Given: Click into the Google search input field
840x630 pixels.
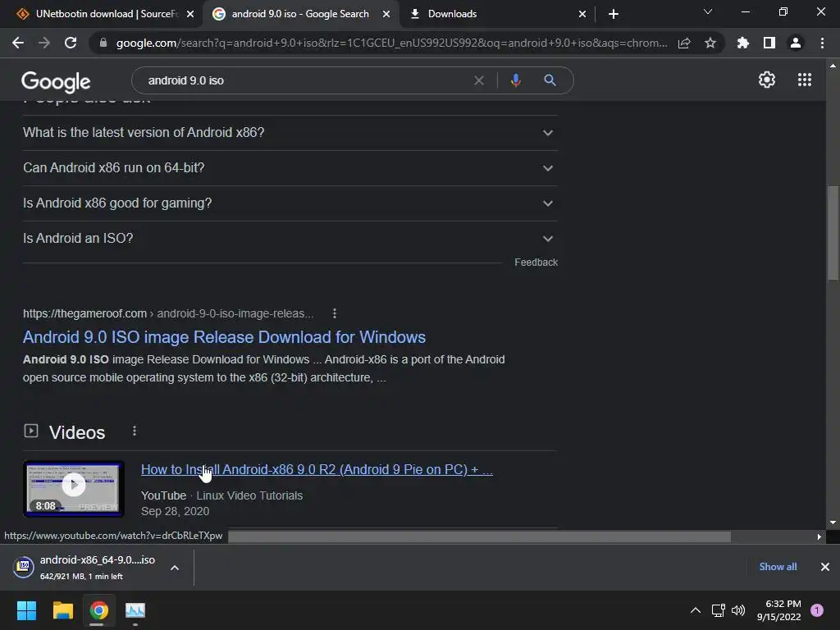Looking at the screenshot, I should 305,80.
